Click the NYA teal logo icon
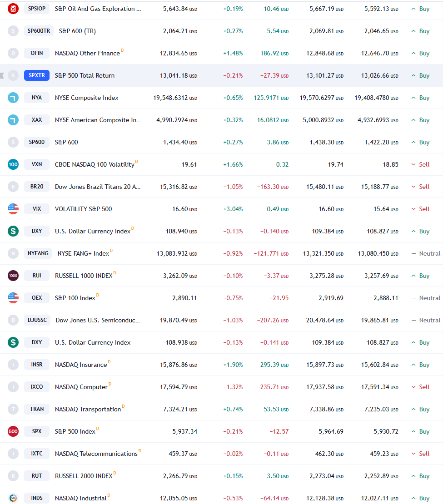The height and width of the screenshot is (504, 443). point(13,98)
